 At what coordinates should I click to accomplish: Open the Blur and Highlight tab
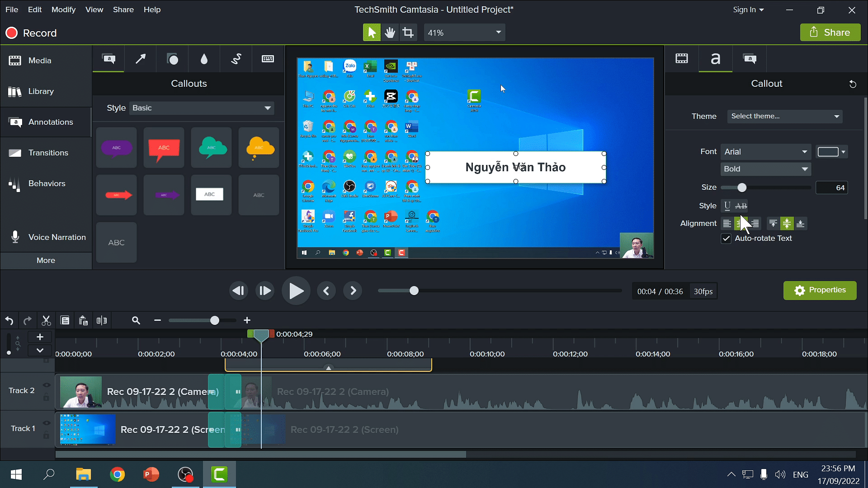(x=204, y=59)
